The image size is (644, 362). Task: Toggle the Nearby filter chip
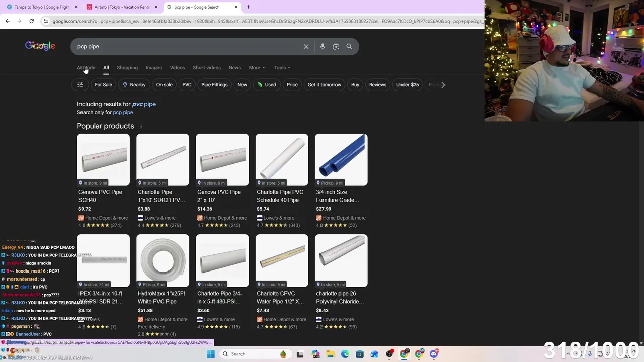(134, 85)
